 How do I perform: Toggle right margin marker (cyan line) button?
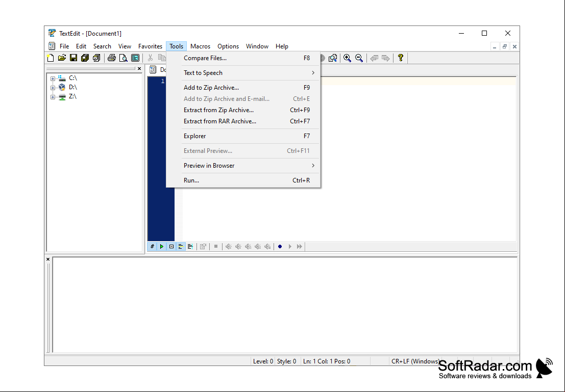click(x=190, y=247)
